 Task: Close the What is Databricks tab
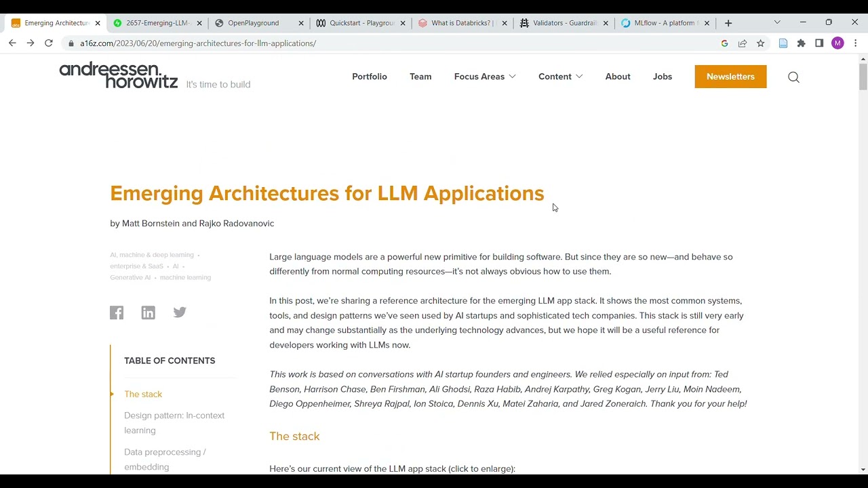tap(505, 23)
